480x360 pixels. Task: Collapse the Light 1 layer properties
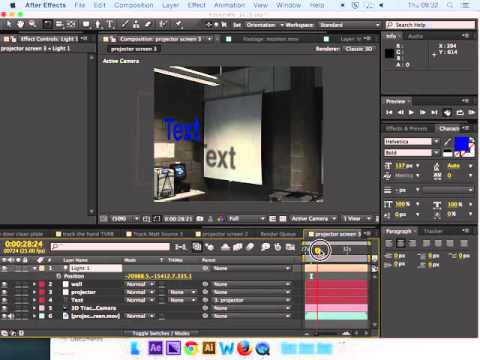34,268
